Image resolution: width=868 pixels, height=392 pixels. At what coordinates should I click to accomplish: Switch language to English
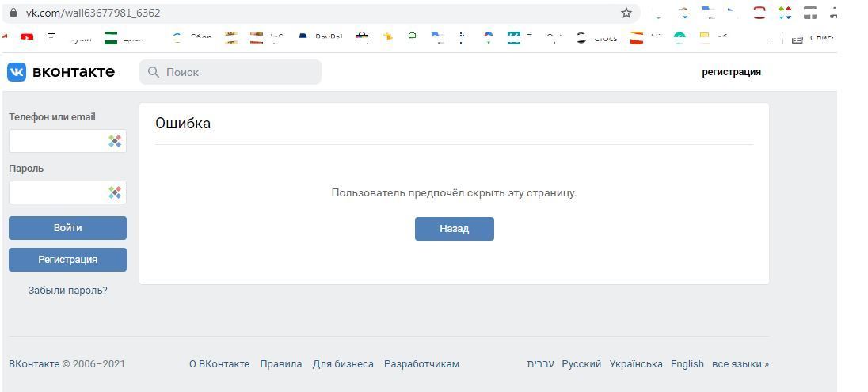(687, 364)
